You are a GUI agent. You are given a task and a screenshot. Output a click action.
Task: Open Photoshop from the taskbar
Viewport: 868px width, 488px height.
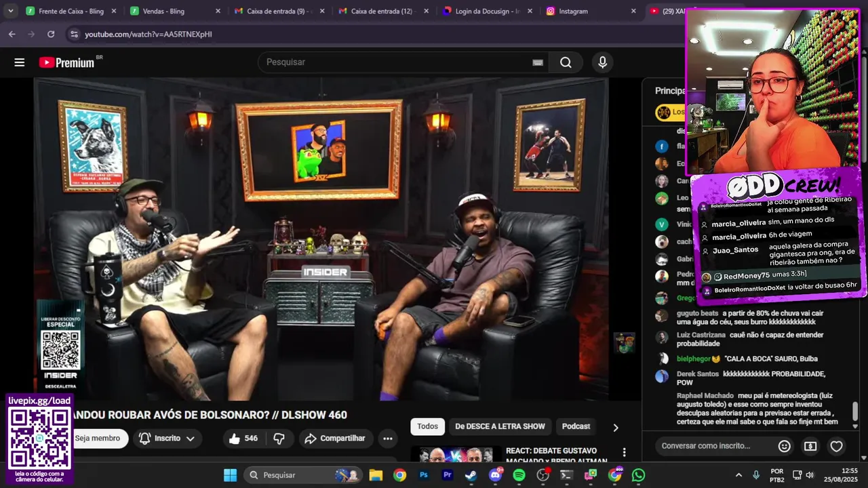[424, 475]
